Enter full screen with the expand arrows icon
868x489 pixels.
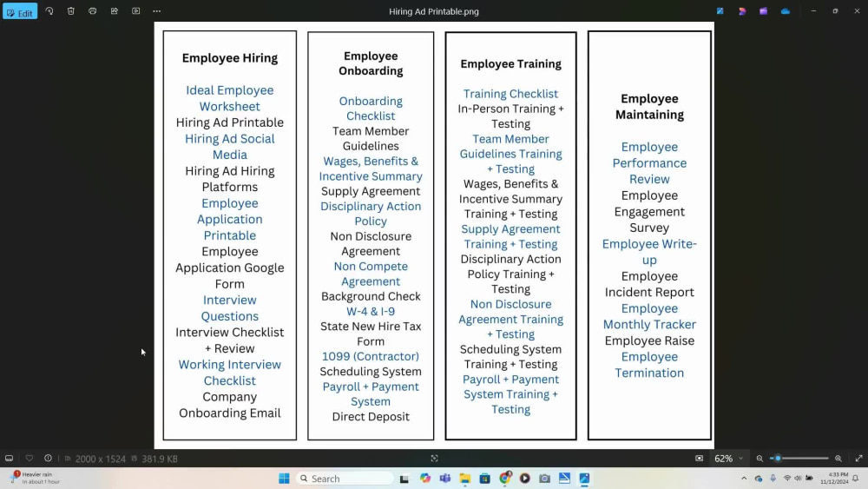click(x=858, y=459)
